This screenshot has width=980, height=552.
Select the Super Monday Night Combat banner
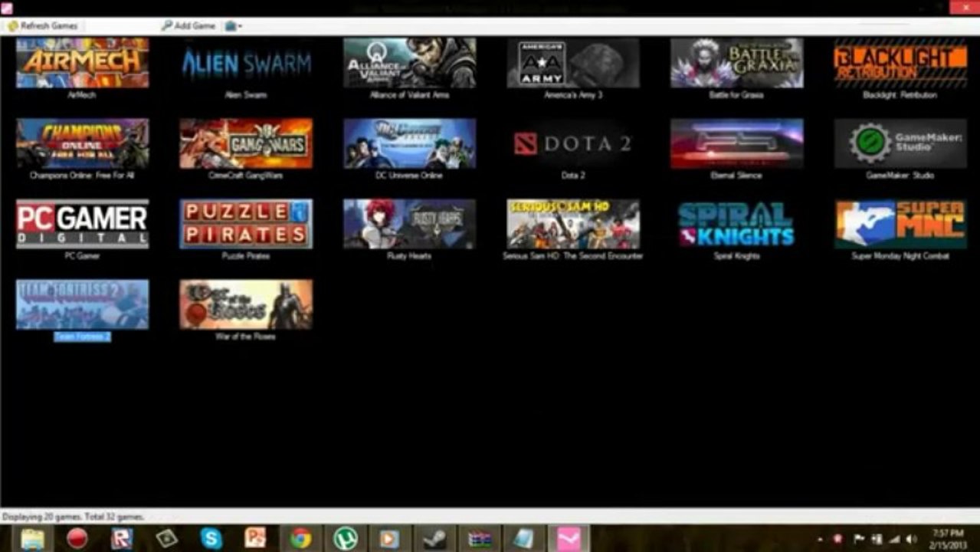tap(900, 224)
